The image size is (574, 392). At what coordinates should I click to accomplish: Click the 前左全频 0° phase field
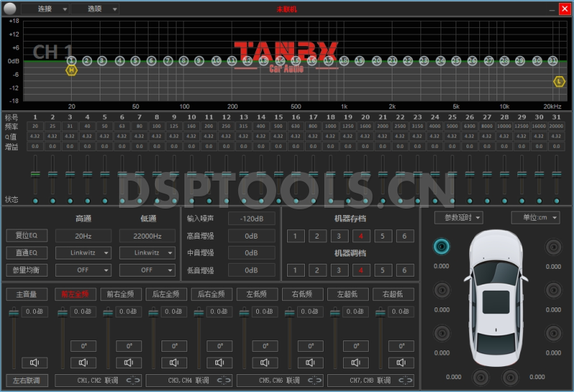[x=83, y=346]
